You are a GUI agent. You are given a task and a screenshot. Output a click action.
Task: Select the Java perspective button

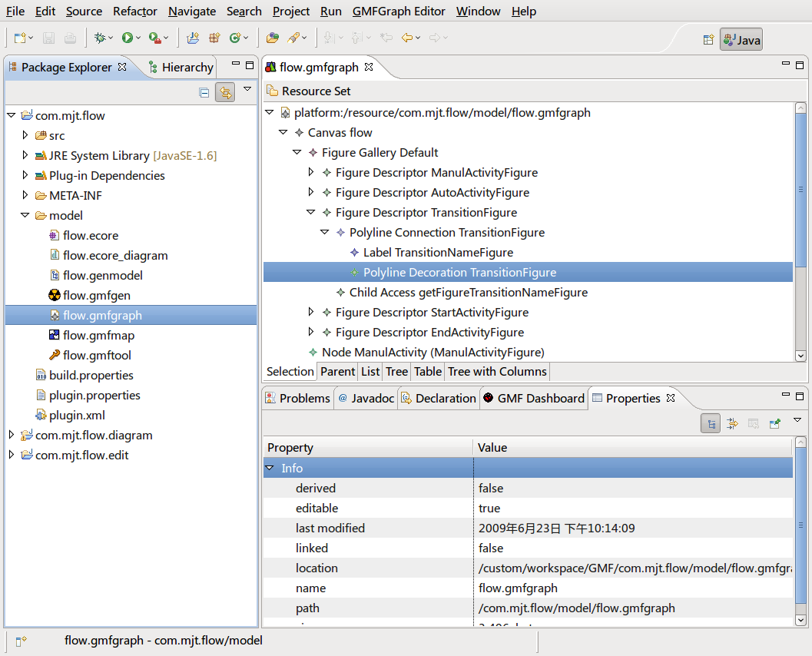[x=741, y=40]
